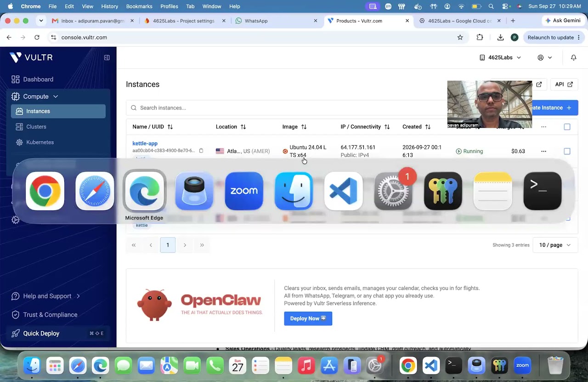This screenshot has width=588, height=382.
Task: Select Terminal in the app switcher
Action: tap(542, 191)
